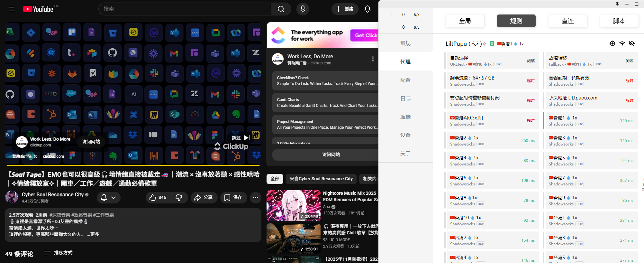
Task: Click the YouTube search magnifier button
Action: pyautogui.click(x=281, y=9)
